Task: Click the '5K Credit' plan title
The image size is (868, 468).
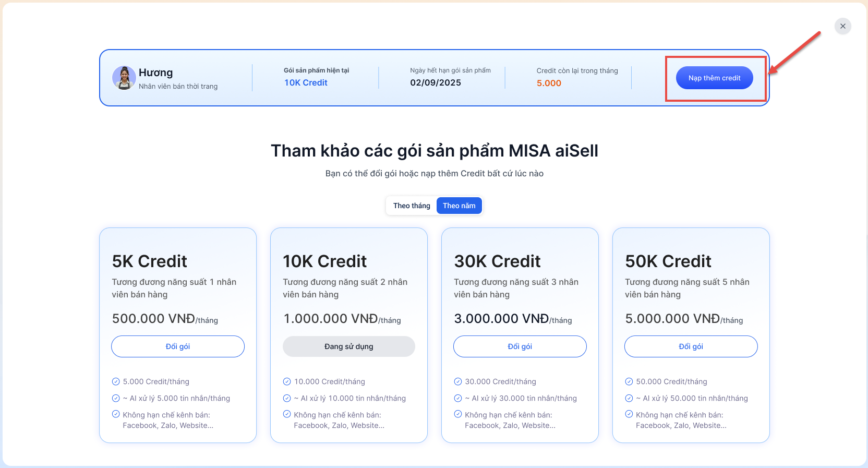Action: coord(149,261)
